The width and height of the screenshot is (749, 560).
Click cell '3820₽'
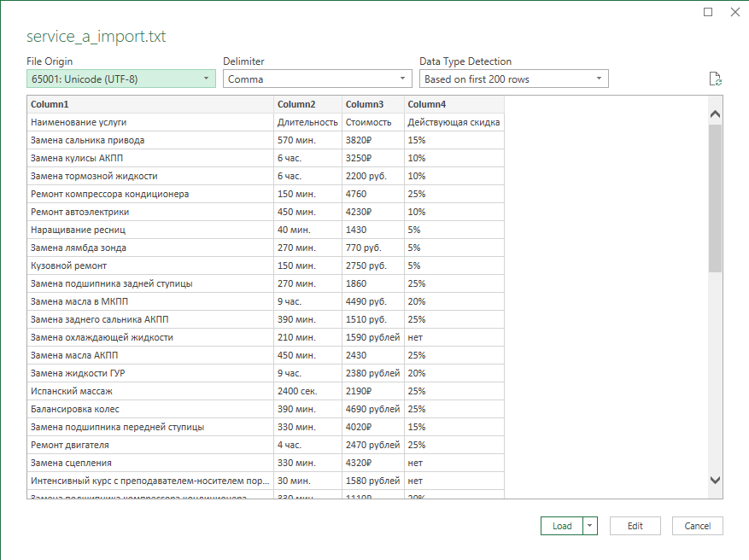pos(373,140)
